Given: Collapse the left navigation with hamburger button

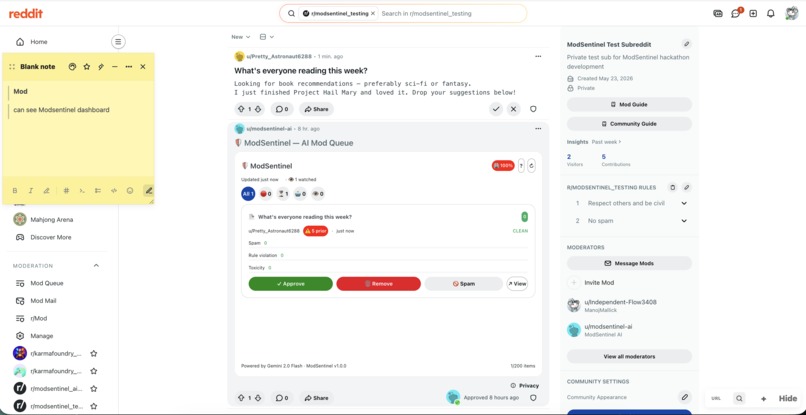Looking at the screenshot, I should click(x=118, y=42).
